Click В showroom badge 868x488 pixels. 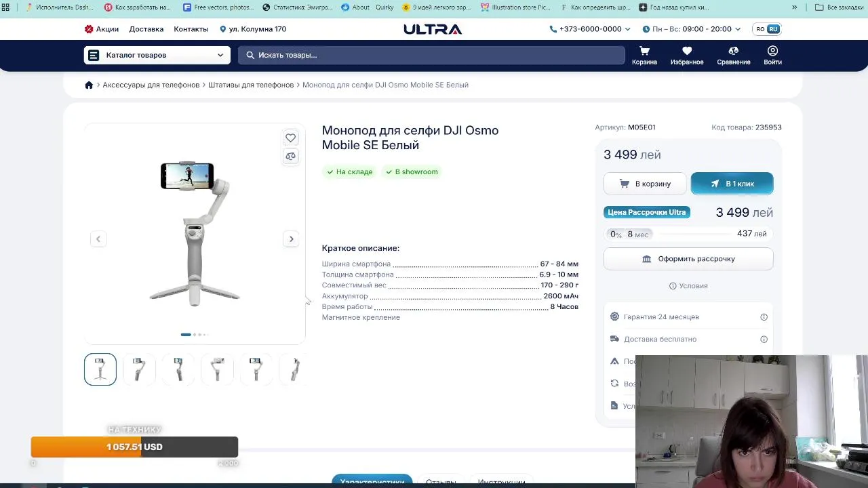[412, 172]
